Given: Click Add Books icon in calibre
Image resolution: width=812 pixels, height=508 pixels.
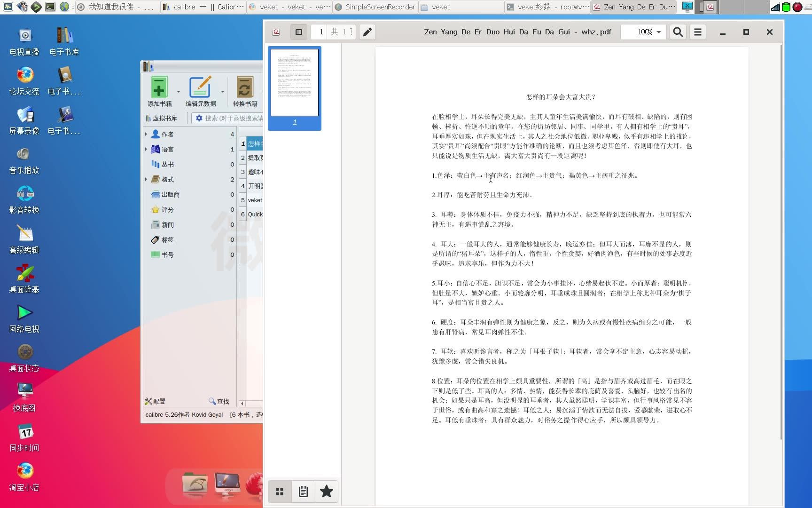Looking at the screenshot, I should (159, 91).
